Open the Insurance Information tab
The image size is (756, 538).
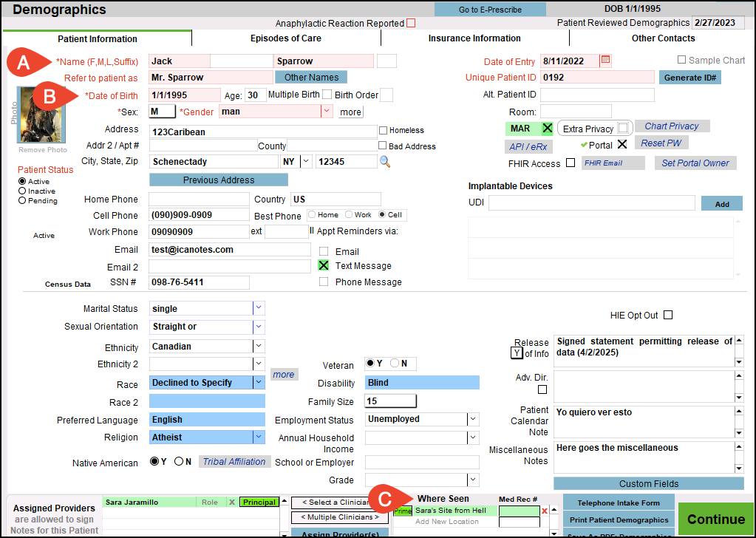[474, 38]
